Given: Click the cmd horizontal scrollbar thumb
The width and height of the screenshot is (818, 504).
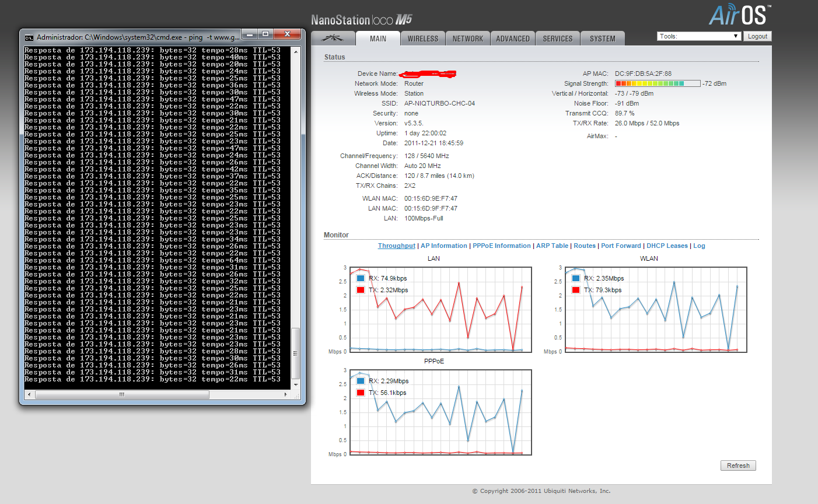Looking at the screenshot, I should 121,395.
